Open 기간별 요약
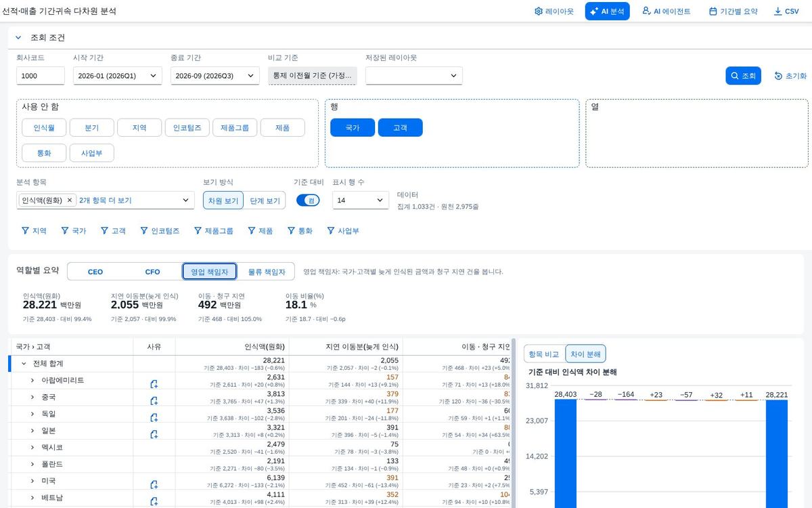This screenshot has height=508, width=812. pos(734,12)
